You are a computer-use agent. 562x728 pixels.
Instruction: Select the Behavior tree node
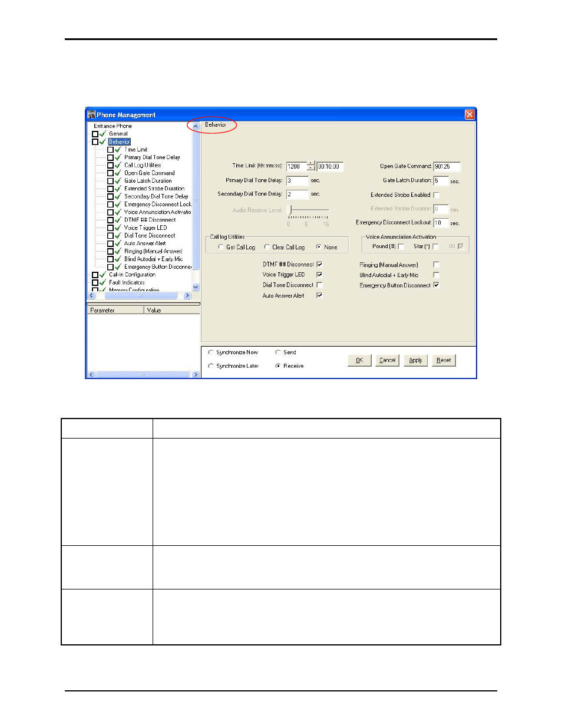(x=120, y=141)
